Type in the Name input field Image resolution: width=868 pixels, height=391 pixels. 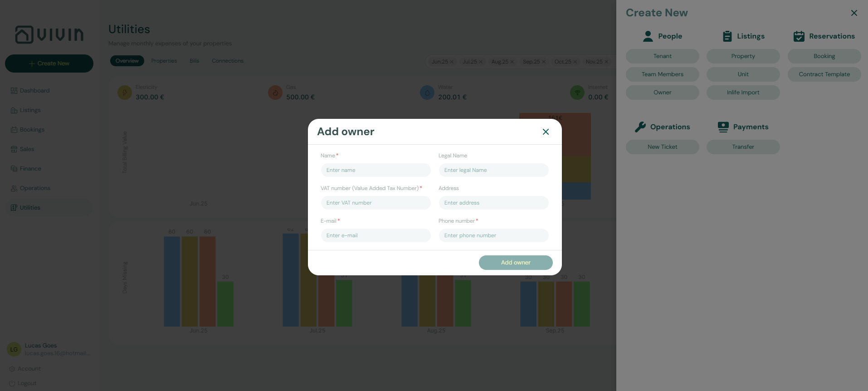coord(375,170)
